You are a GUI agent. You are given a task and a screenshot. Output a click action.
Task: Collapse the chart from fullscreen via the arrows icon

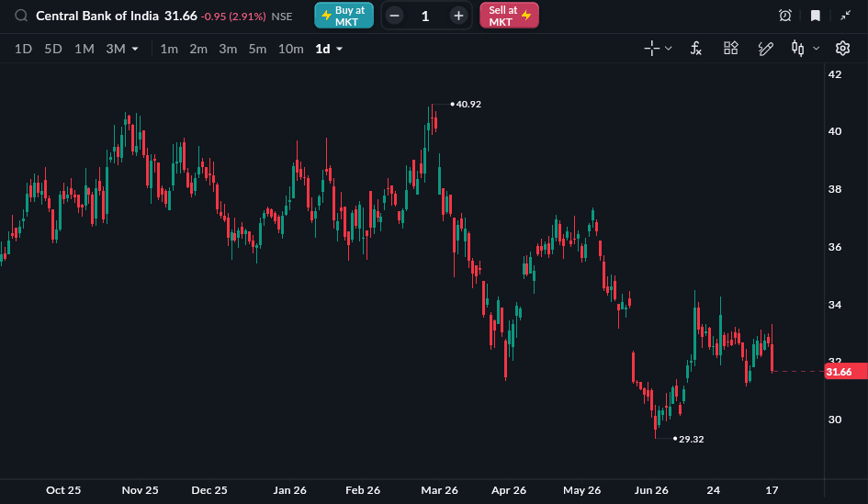click(845, 16)
